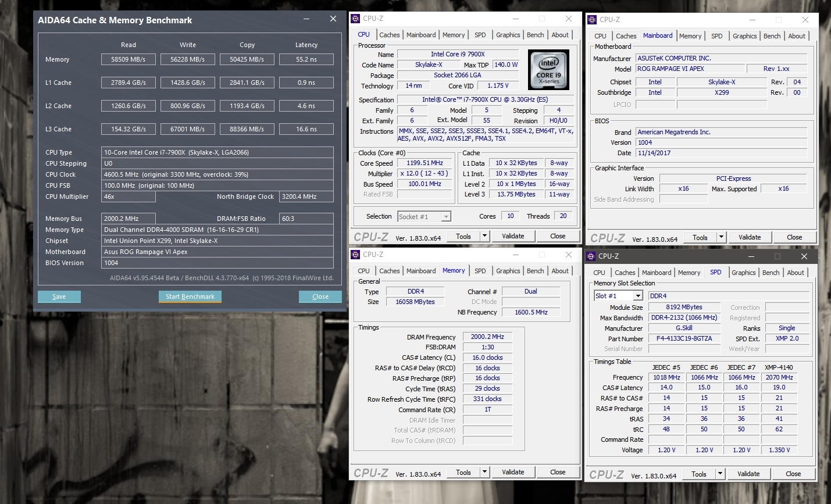Click the Core Speed 1199.51 MHz value
Image resolution: width=831 pixels, height=504 pixels.
(x=425, y=163)
